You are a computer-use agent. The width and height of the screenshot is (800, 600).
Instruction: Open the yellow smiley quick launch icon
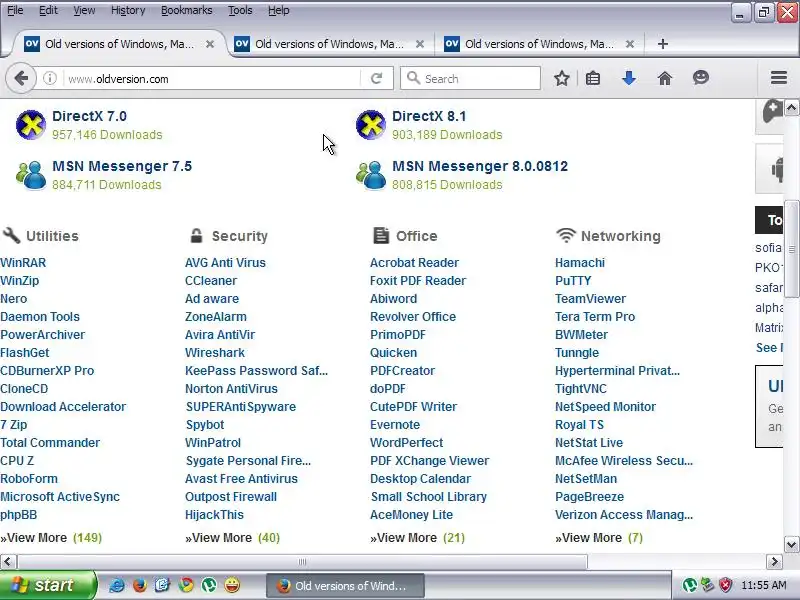(232, 585)
